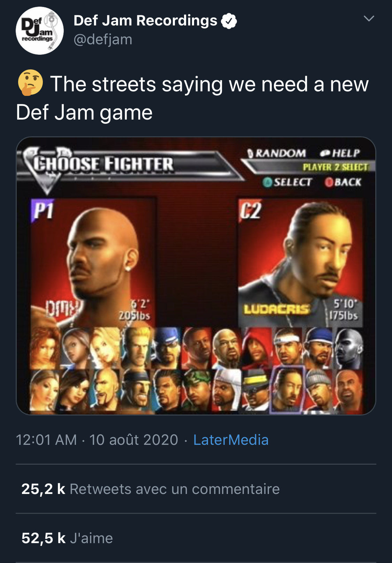
Task: Open the Choose Fighter game image
Action: coord(196,276)
